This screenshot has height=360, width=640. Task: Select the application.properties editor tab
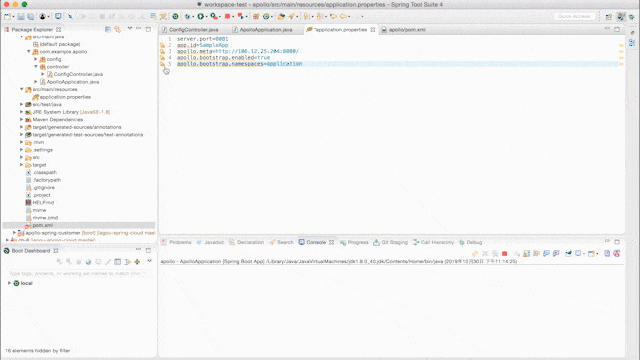click(340, 30)
